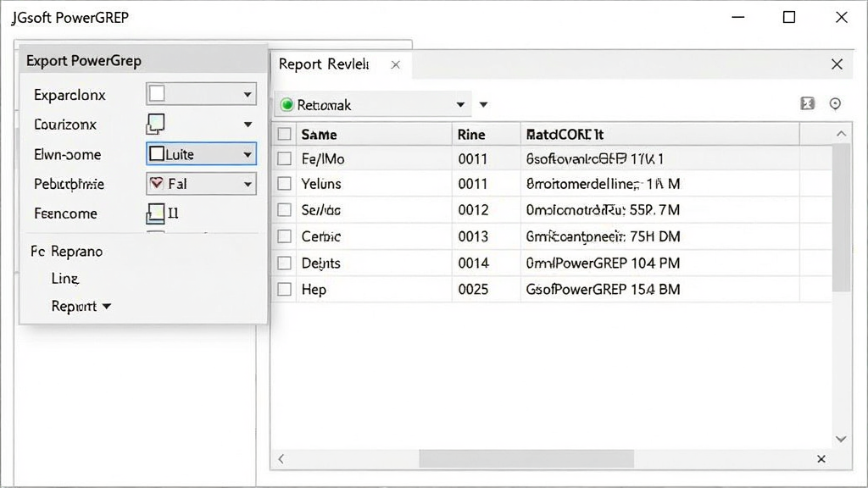Open the Retiomak combo box arrow
Viewport: 868px width, 488px height.
point(460,104)
